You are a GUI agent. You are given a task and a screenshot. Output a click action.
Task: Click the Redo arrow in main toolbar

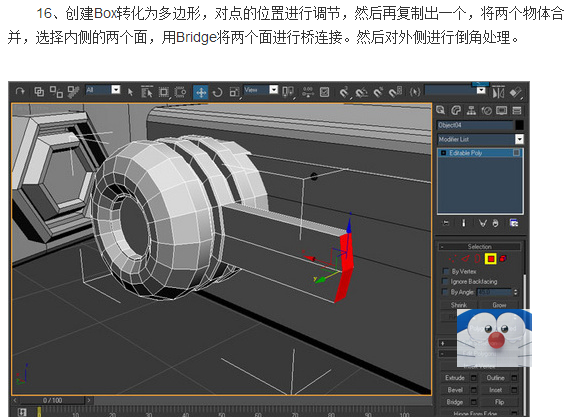click(20, 91)
